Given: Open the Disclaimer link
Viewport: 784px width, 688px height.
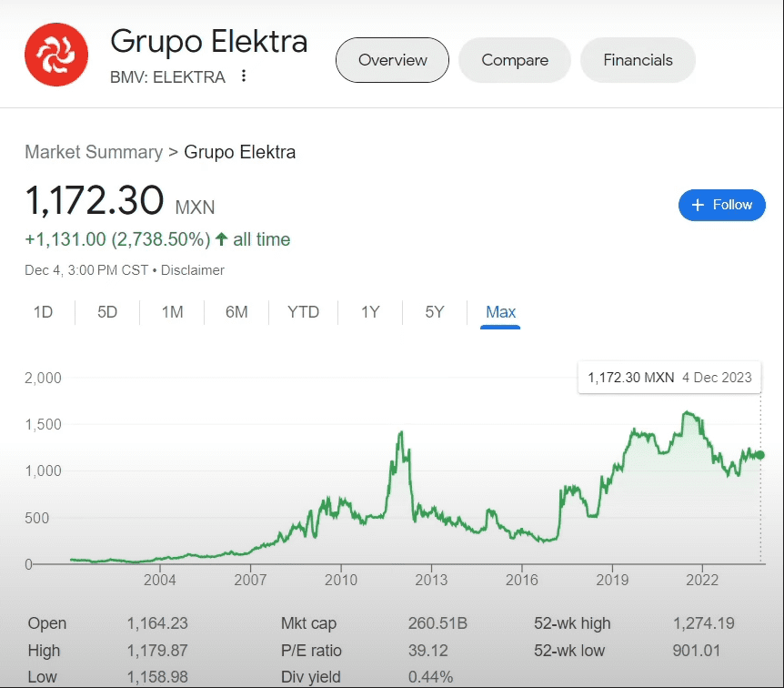Looking at the screenshot, I should [x=192, y=270].
